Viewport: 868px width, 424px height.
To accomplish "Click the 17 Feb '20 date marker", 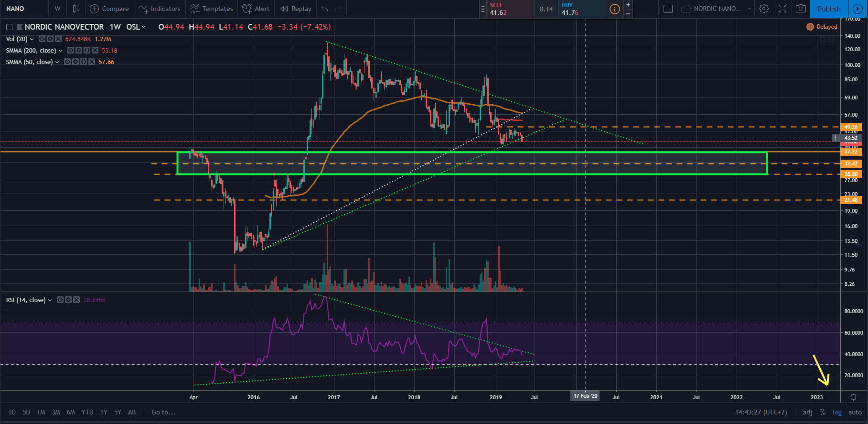I will point(585,396).
